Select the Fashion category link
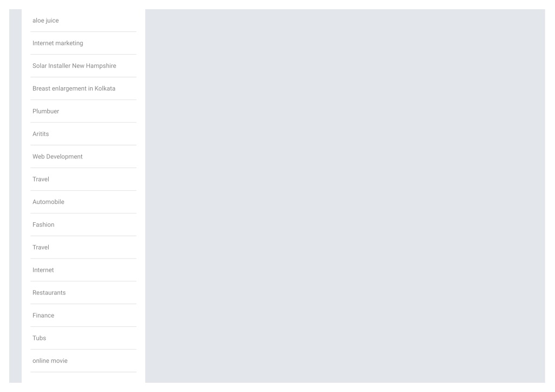 [x=43, y=224]
